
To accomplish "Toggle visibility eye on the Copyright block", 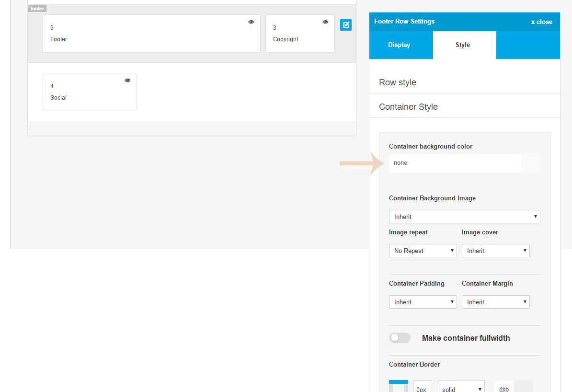I will pos(325,22).
